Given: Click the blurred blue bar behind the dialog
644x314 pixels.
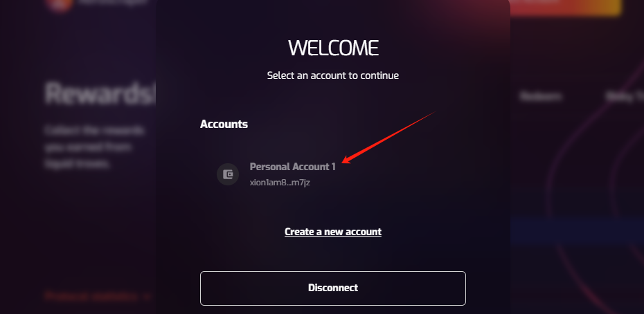Looking at the screenshot, I should [x=577, y=231].
